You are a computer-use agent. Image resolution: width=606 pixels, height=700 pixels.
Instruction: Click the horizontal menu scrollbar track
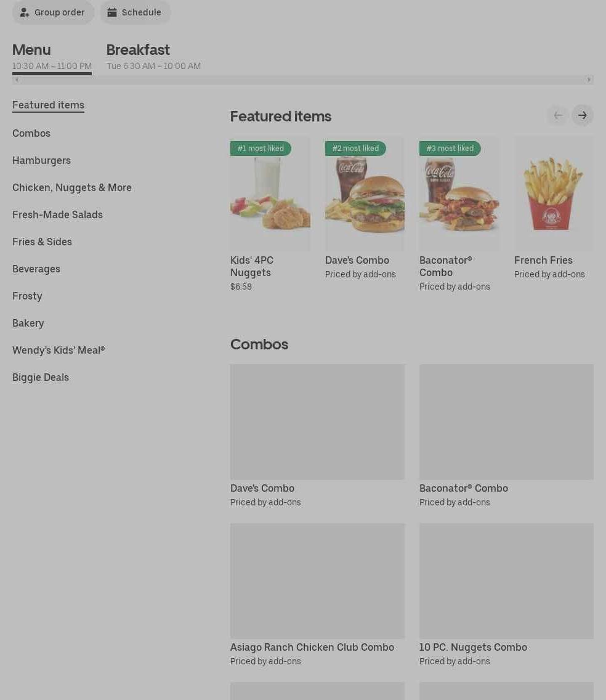tap(302, 80)
